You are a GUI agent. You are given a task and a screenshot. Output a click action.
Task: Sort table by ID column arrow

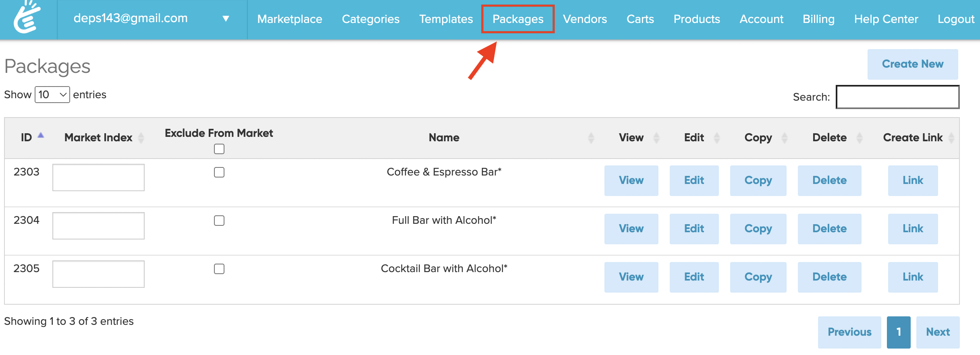pyautogui.click(x=41, y=136)
